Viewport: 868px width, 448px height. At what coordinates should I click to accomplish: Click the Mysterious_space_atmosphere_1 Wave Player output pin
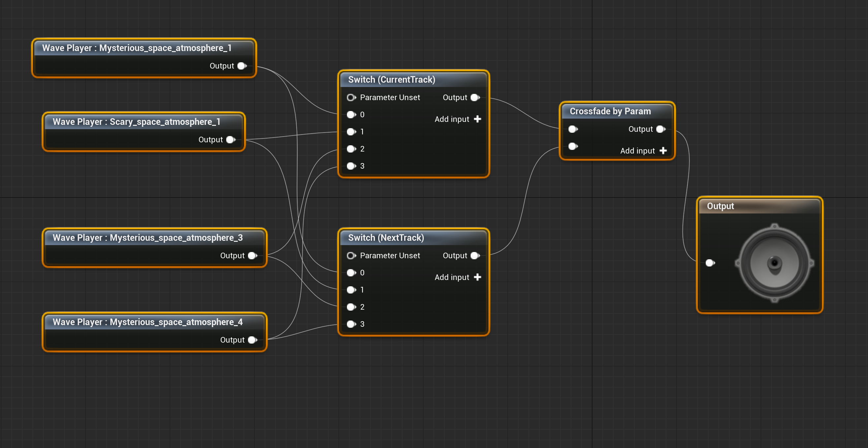(242, 66)
